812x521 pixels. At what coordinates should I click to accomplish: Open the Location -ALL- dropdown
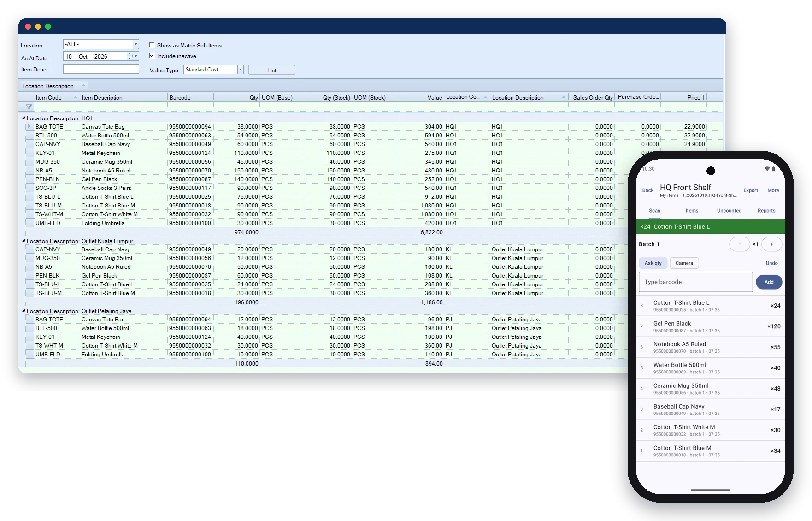[136, 44]
